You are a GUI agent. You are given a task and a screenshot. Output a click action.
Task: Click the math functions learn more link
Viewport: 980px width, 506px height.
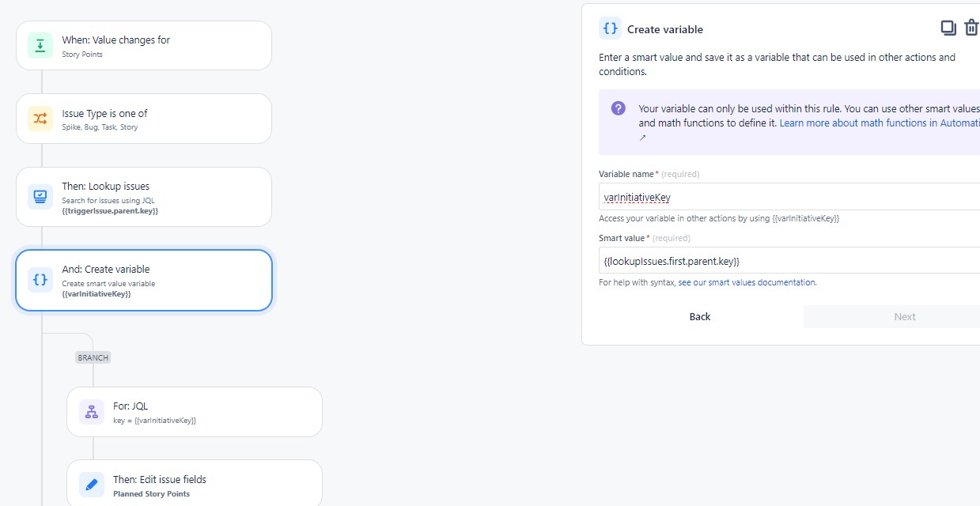[x=878, y=123]
